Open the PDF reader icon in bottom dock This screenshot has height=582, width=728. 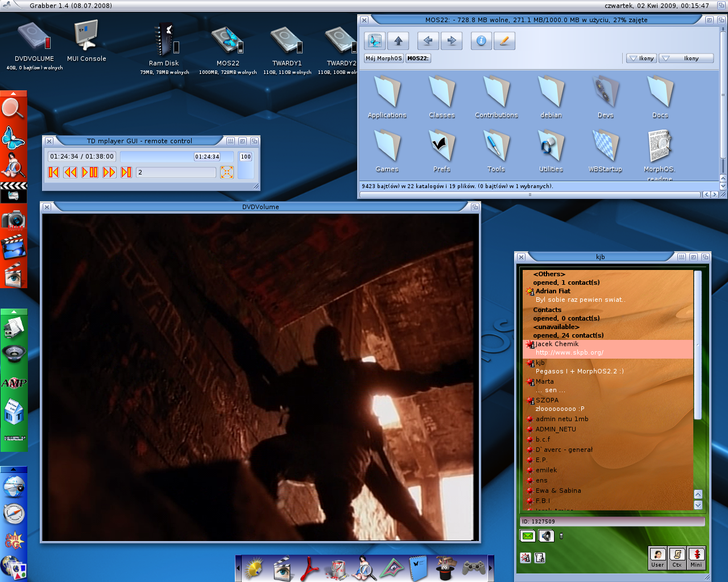pos(309,568)
